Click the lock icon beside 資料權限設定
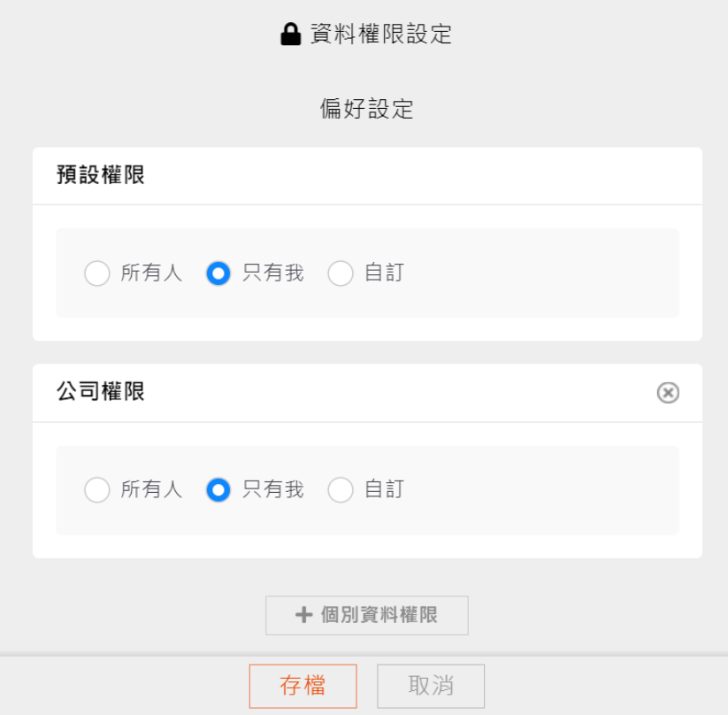 coord(290,35)
